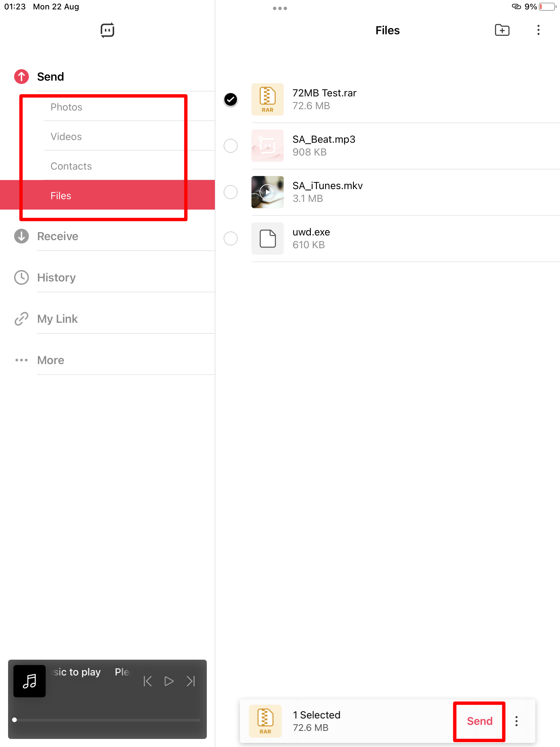Open the Receive section

pyautogui.click(x=57, y=236)
